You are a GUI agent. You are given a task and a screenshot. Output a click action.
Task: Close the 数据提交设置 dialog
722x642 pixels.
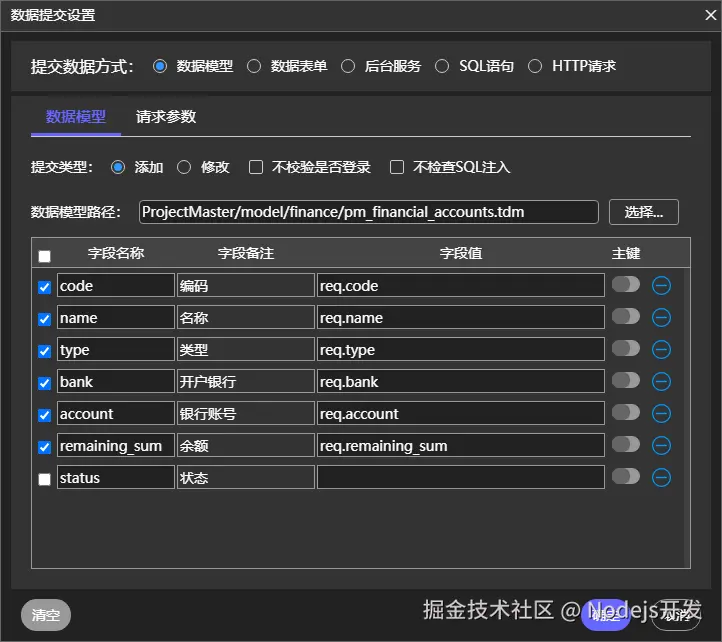click(x=710, y=15)
